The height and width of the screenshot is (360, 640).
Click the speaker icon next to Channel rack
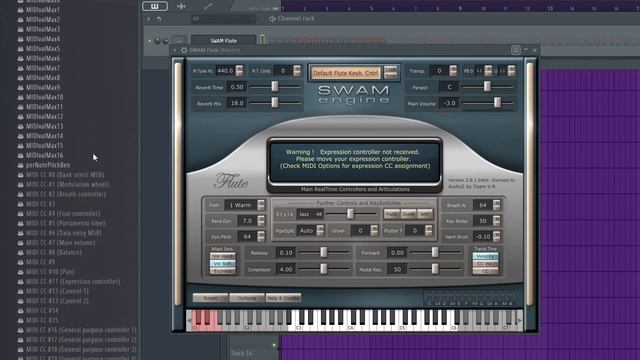272,19
